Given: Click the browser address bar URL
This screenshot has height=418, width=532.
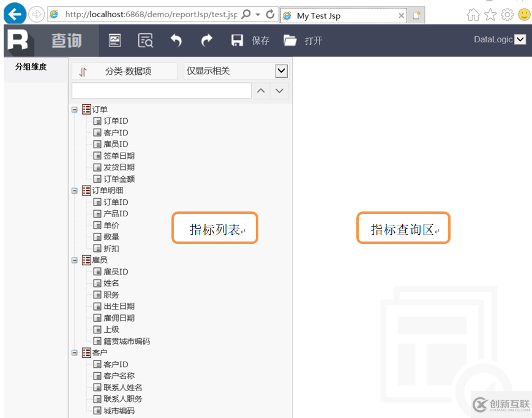Looking at the screenshot, I should 151,15.
